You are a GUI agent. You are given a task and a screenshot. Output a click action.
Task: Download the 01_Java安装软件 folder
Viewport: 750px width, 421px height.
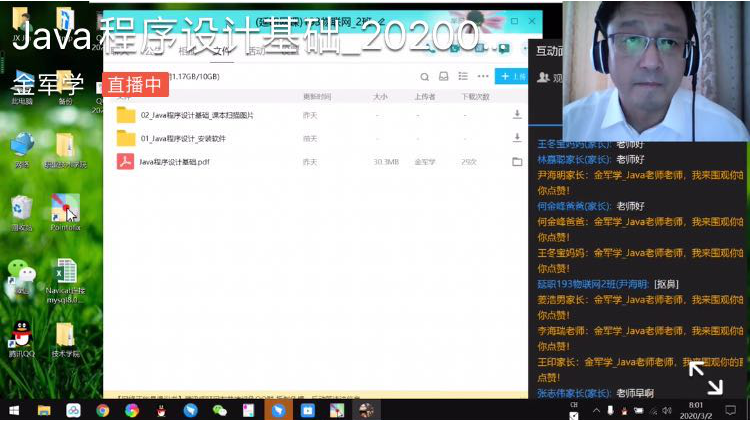pos(517,138)
